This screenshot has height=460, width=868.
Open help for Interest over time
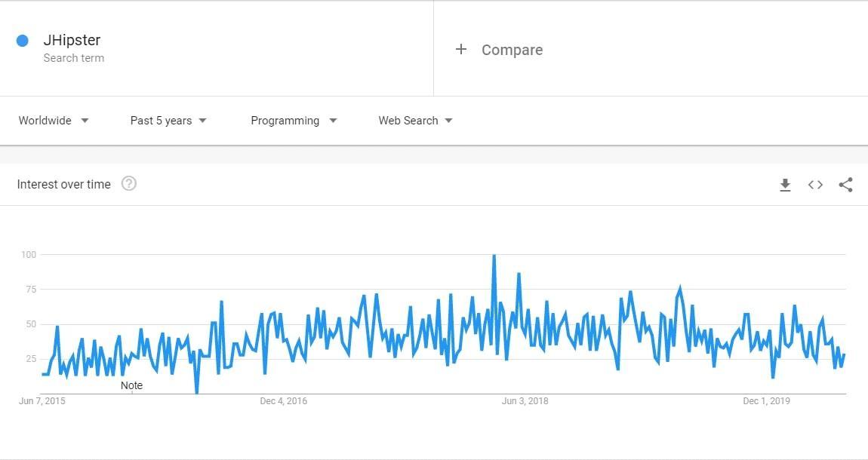pyautogui.click(x=129, y=183)
